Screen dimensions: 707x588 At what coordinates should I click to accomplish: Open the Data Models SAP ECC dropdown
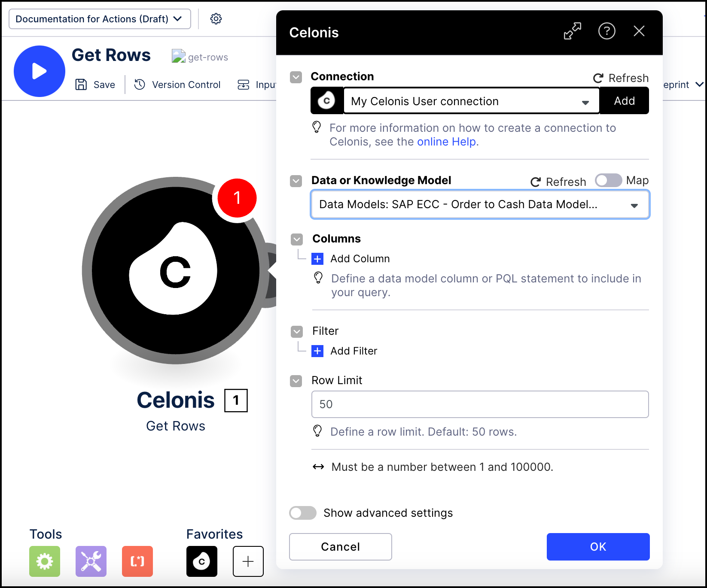(480, 204)
